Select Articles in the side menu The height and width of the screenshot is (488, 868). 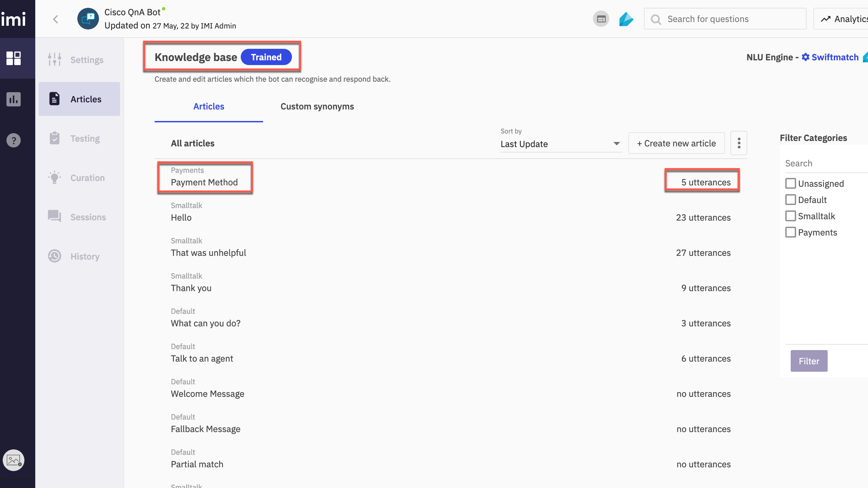(x=79, y=99)
